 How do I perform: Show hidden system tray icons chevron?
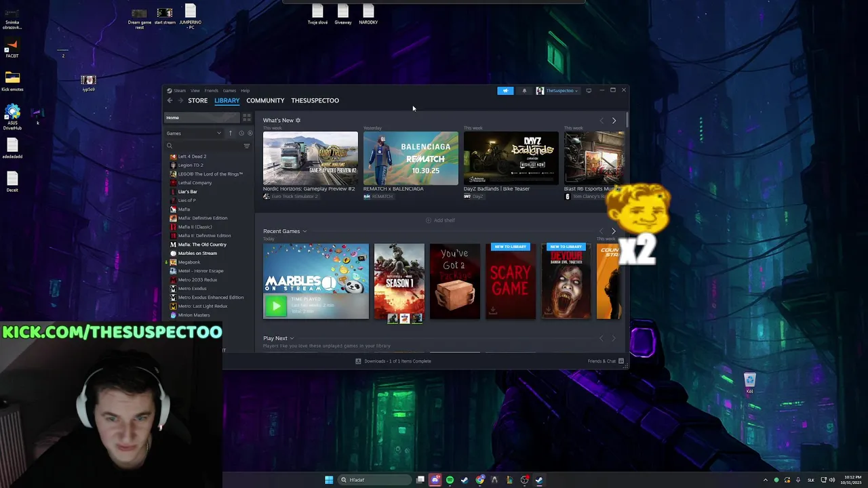pyautogui.click(x=766, y=480)
